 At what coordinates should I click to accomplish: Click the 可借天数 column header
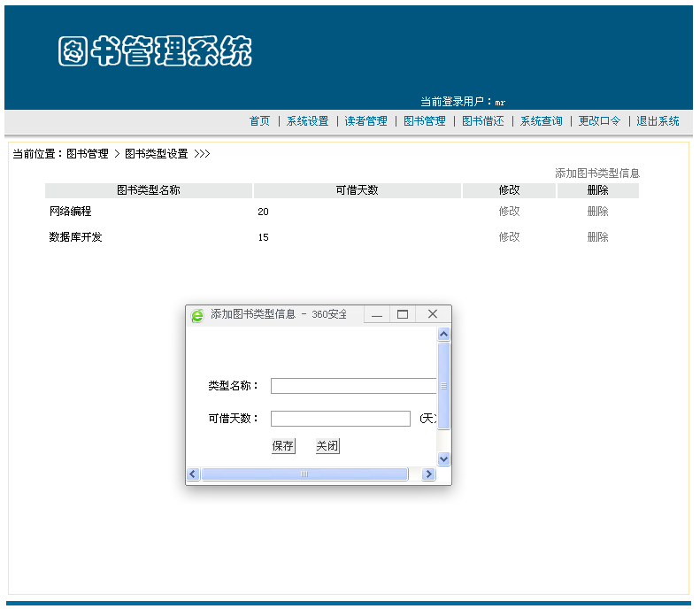pyautogui.click(x=358, y=190)
